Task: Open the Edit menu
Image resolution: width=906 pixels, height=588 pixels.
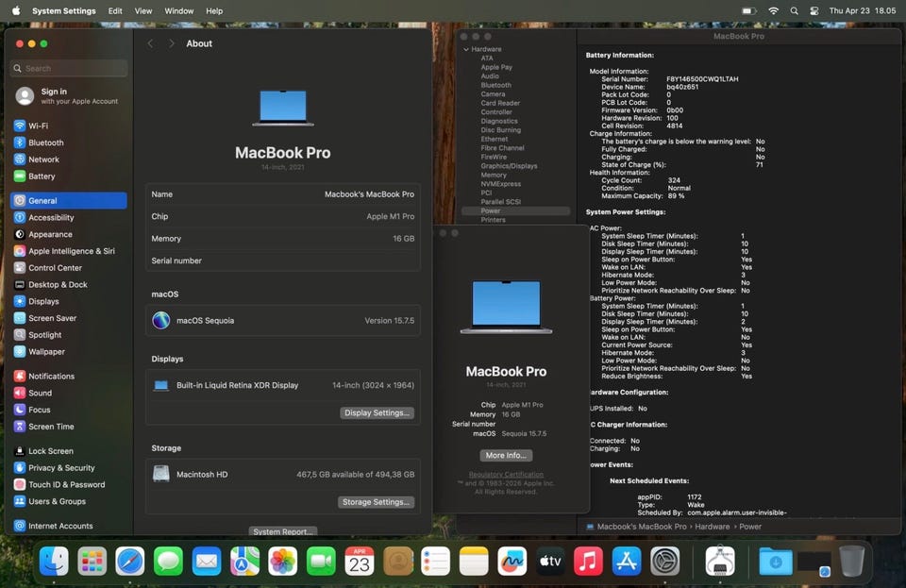Action: point(115,11)
